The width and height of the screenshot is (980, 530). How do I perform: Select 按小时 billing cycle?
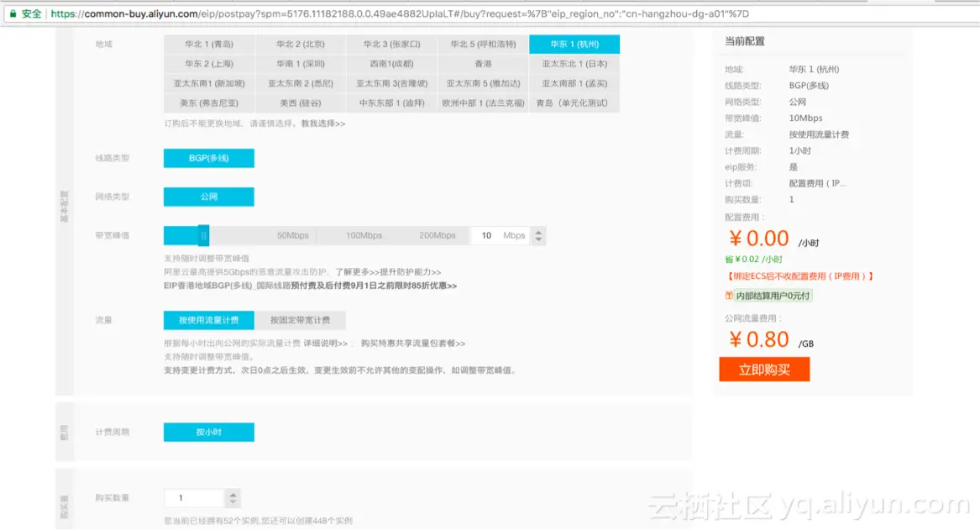click(209, 432)
